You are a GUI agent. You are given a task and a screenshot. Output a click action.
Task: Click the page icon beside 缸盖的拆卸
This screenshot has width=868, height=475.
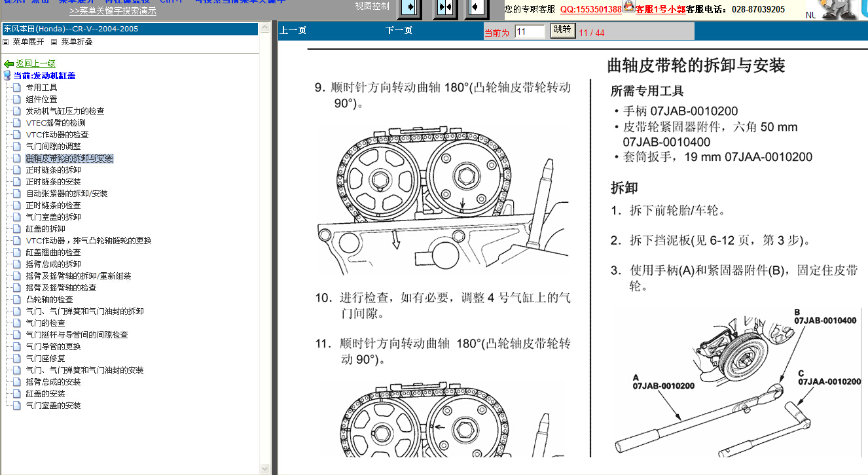17,229
